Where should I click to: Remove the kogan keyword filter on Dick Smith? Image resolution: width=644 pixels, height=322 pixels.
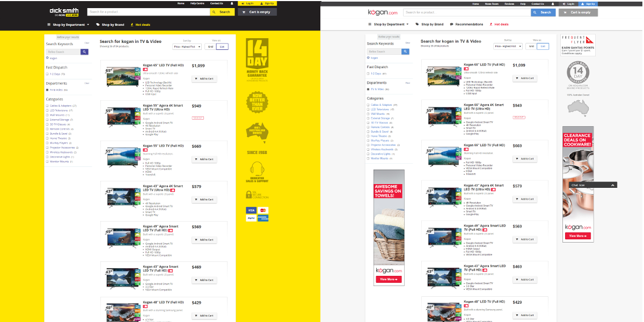(x=47, y=58)
